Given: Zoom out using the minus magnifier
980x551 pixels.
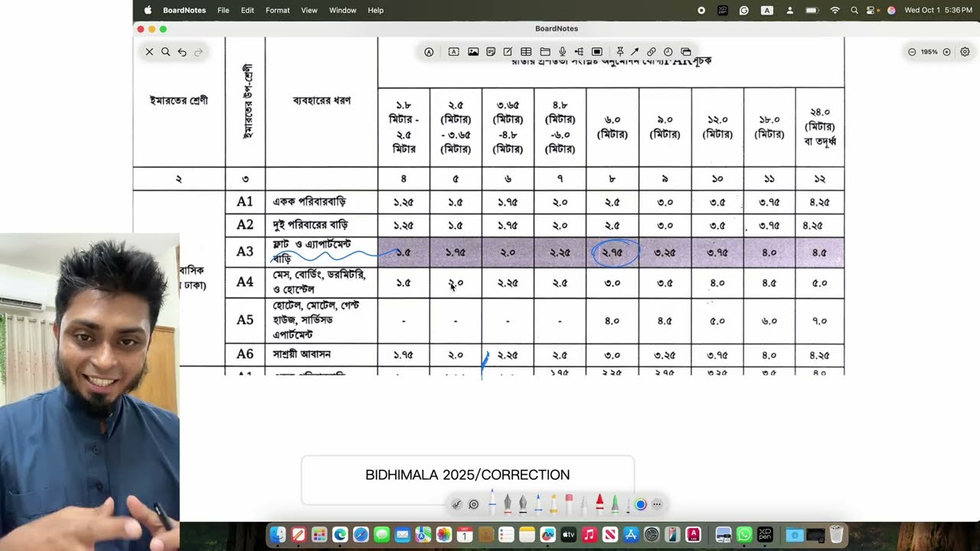Looking at the screenshot, I should 912,52.
